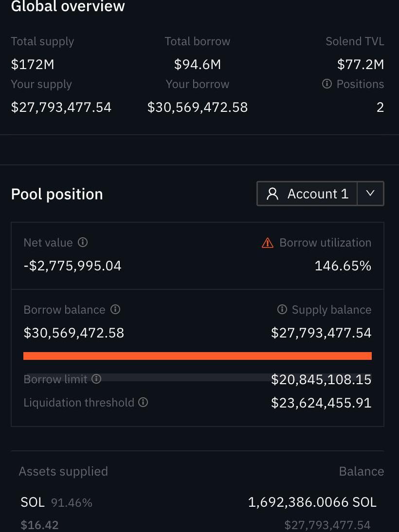Click info icon beside Net value
This screenshot has width=399, height=532.
[x=83, y=242]
